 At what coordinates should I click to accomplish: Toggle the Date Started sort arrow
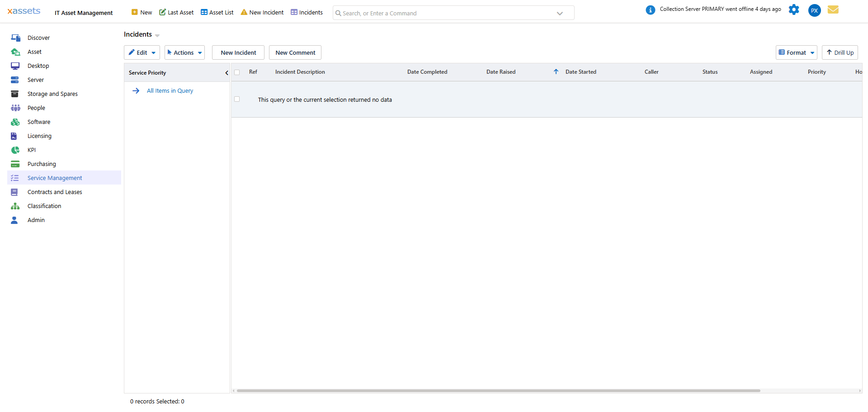pyautogui.click(x=556, y=71)
